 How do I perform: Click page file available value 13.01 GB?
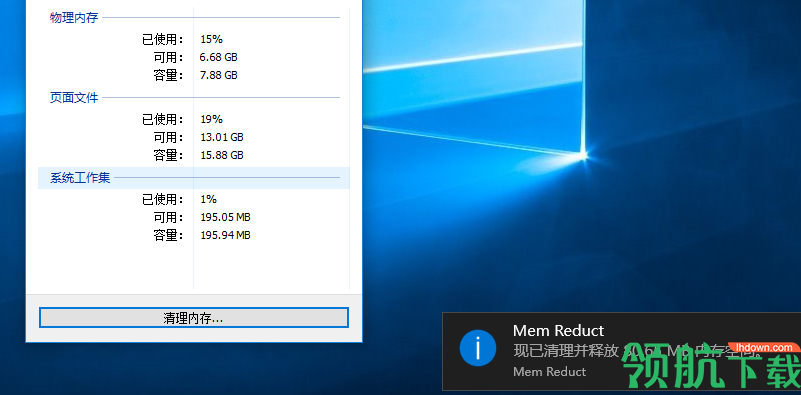[x=222, y=137]
